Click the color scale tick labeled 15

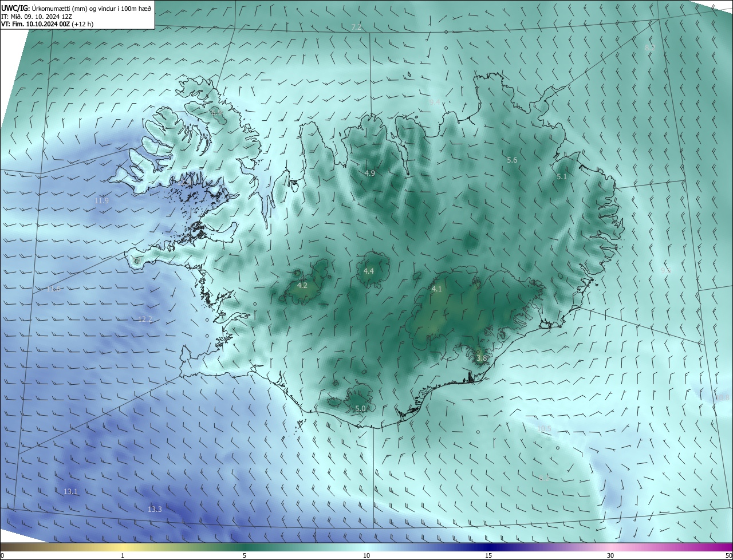[488, 555]
